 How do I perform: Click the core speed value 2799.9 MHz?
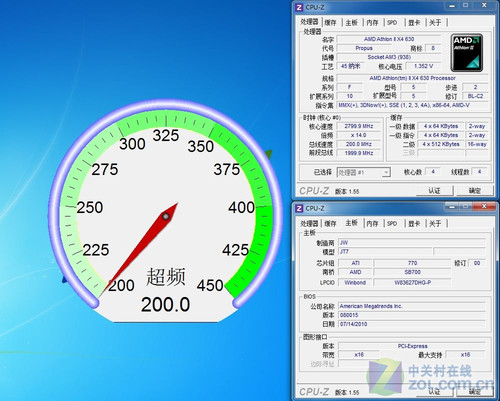point(359,126)
